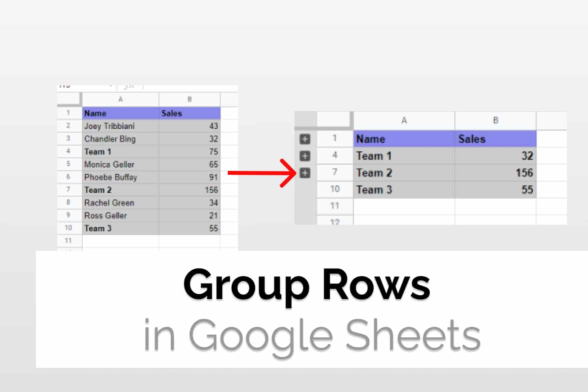Click value 32 for Team 1 in right sheet

coord(495,156)
